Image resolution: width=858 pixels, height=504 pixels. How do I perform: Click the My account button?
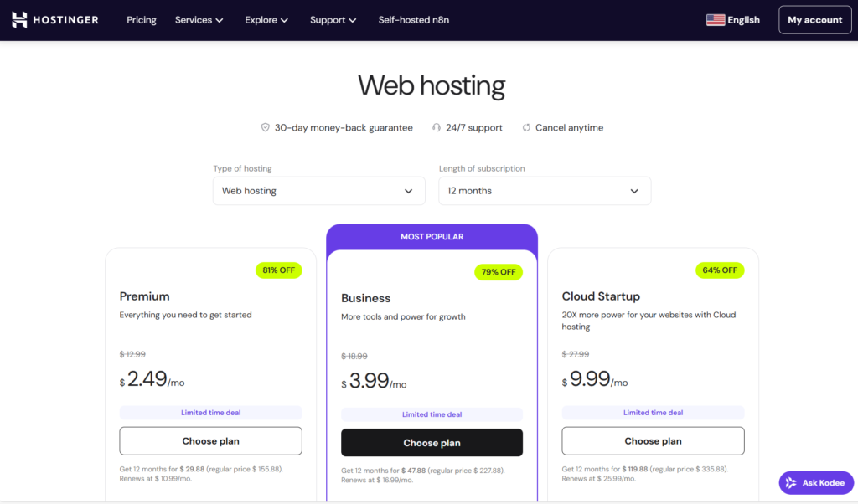coord(814,19)
